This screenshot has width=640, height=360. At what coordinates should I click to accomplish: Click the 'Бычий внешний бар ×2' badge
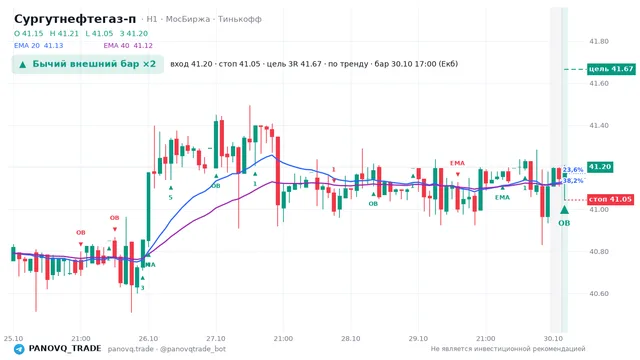click(88, 64)
